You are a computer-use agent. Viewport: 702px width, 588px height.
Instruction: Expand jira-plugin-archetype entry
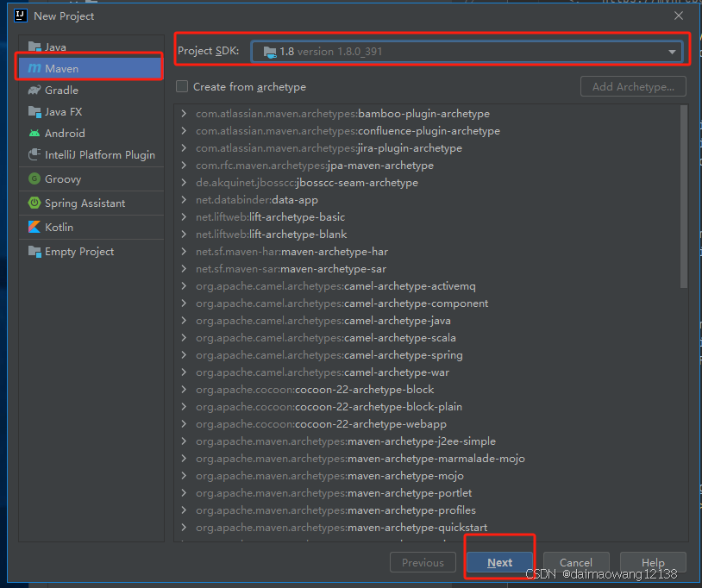(184, 148)
